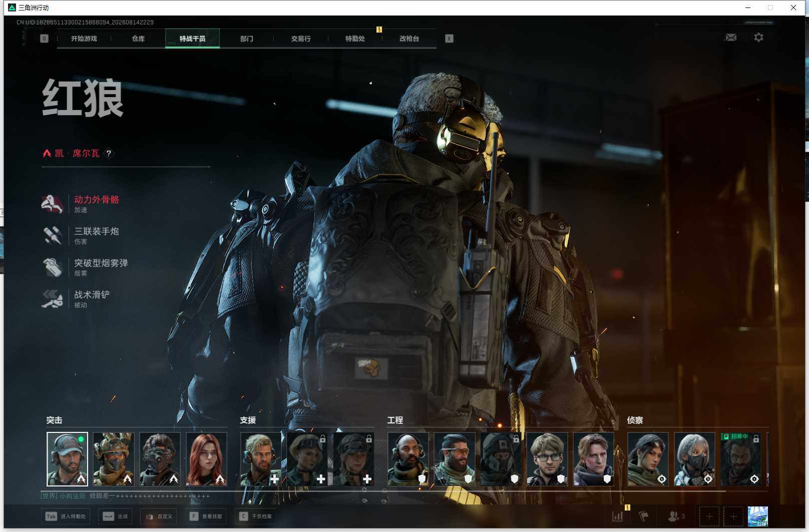Choose the engineer with orange glasses
This screenshot has height=532, width=809.
point(455,459)
